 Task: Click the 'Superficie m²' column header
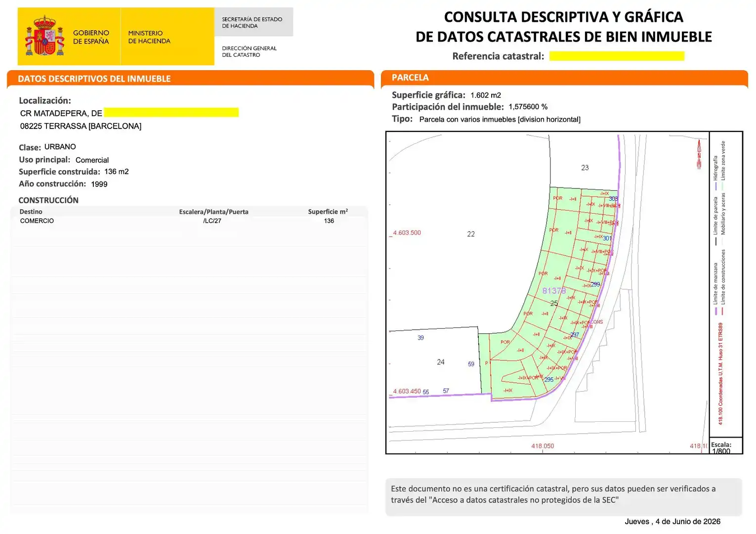328,212
